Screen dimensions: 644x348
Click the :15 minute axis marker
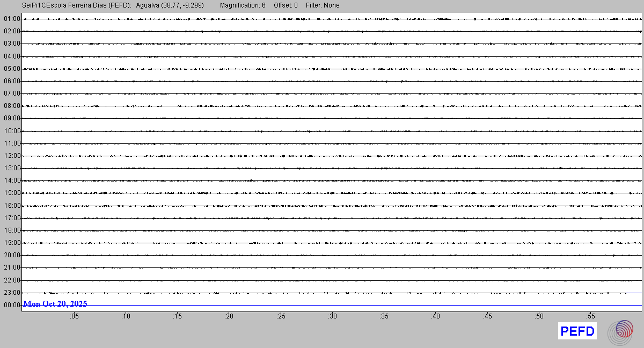click(x=178, y=317)
